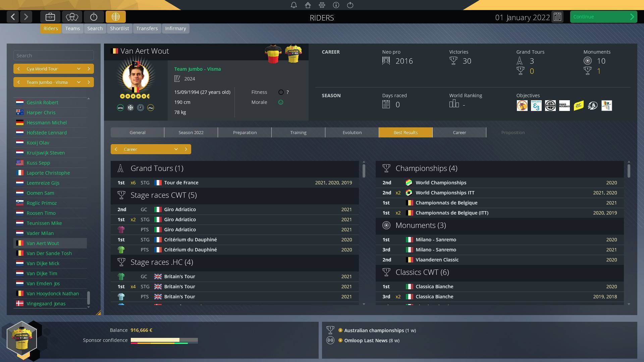Click the Grand Tours podium icon

pos(521,61)
